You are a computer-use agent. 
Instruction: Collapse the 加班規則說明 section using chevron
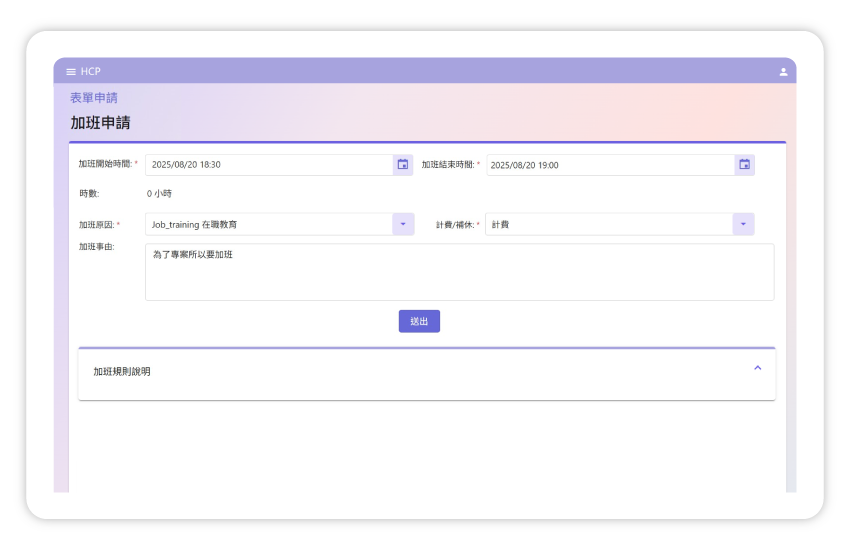pyautogui.click(x=757, y=368)
